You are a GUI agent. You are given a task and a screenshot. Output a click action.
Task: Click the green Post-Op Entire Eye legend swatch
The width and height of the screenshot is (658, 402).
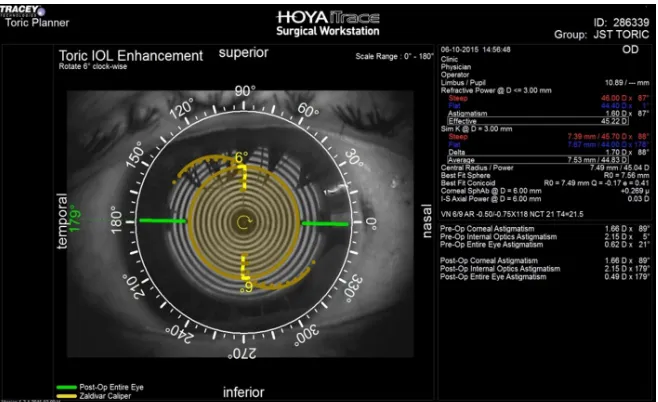click(x=66, y=387)
